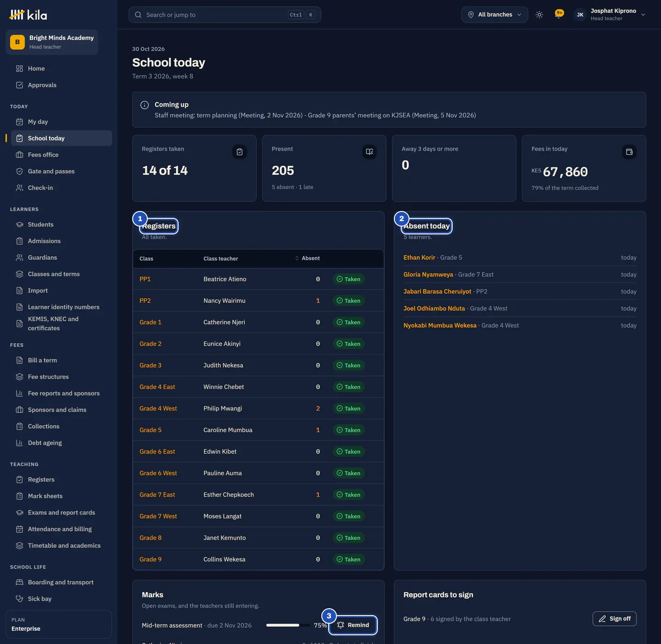Image resolution: width=661 pixels, height=644 pixels.
Task: Click the Mid-term assessment progress bar
Action: [288, 625]
